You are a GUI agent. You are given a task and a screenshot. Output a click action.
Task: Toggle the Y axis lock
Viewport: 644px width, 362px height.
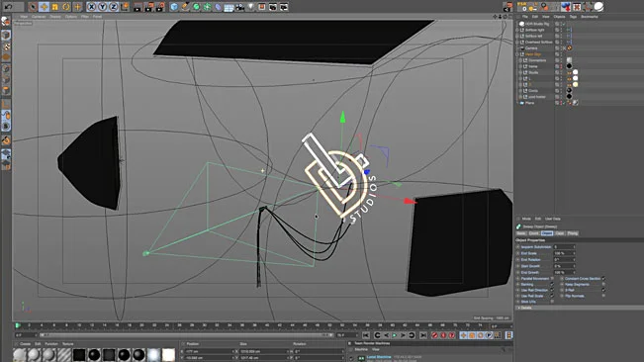coord(103,7)
